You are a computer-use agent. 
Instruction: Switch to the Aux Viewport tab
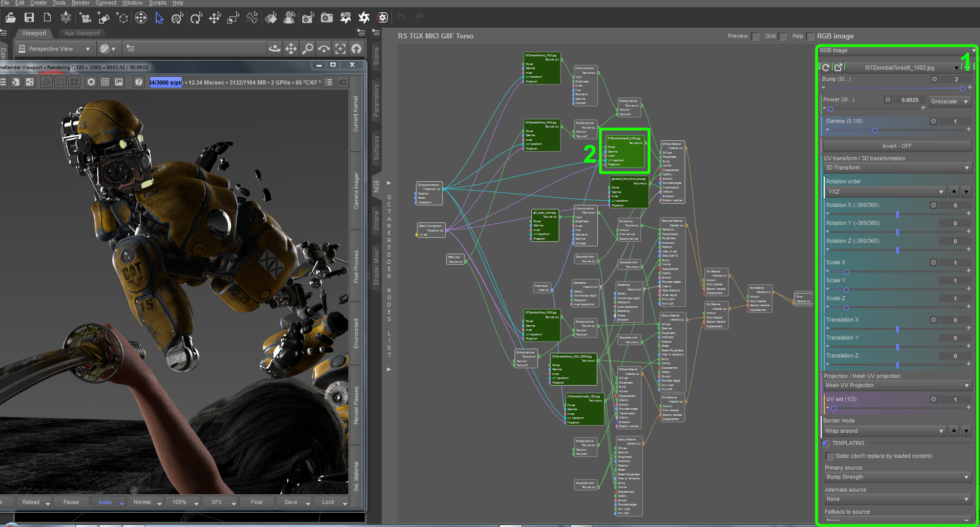(82, 33)
